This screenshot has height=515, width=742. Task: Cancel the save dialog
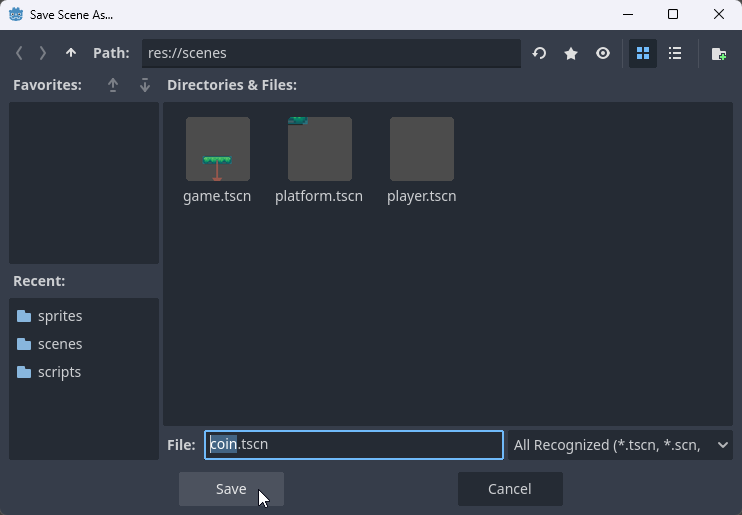(x=510, y=489)
